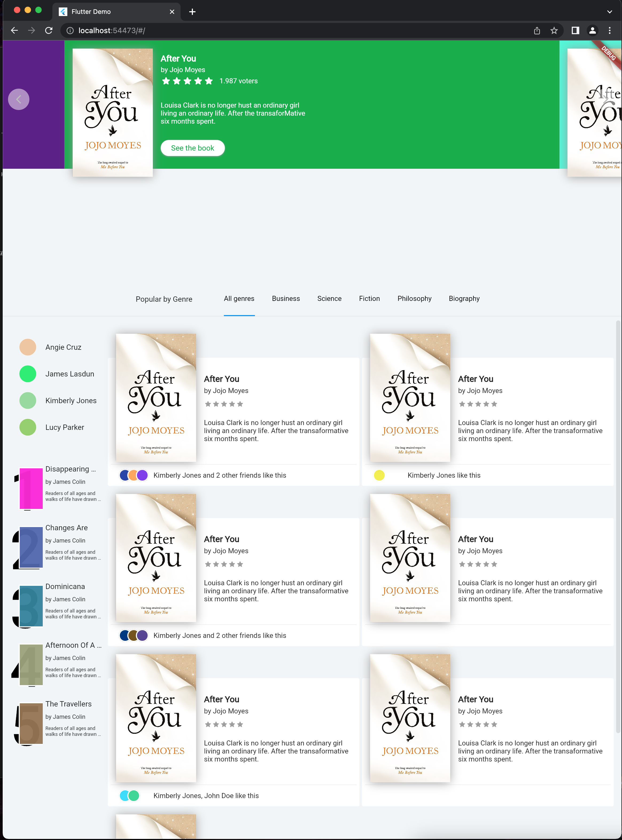Select the Science tab
Image resolution: width=622 pixels, height=840 pixels.
(329, 299)
